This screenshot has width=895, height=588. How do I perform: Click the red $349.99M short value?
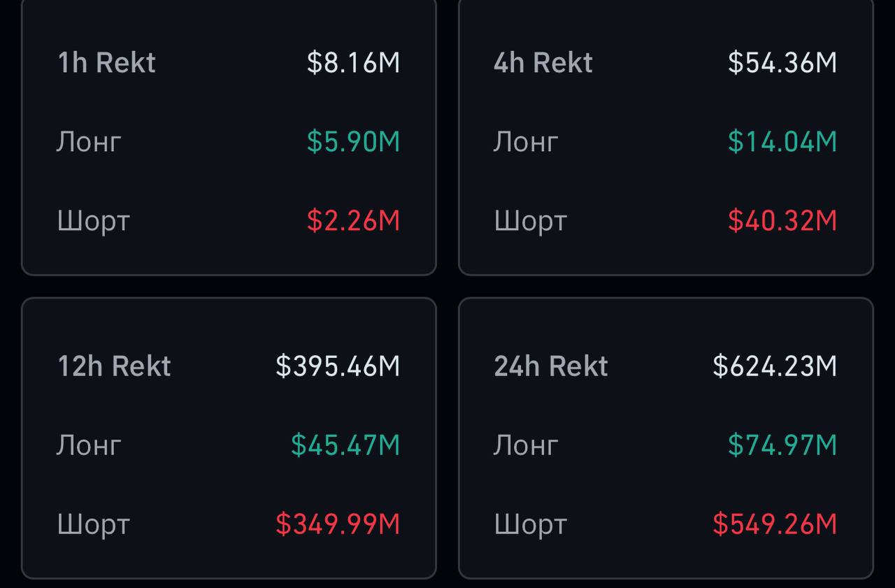click(338, 524)
